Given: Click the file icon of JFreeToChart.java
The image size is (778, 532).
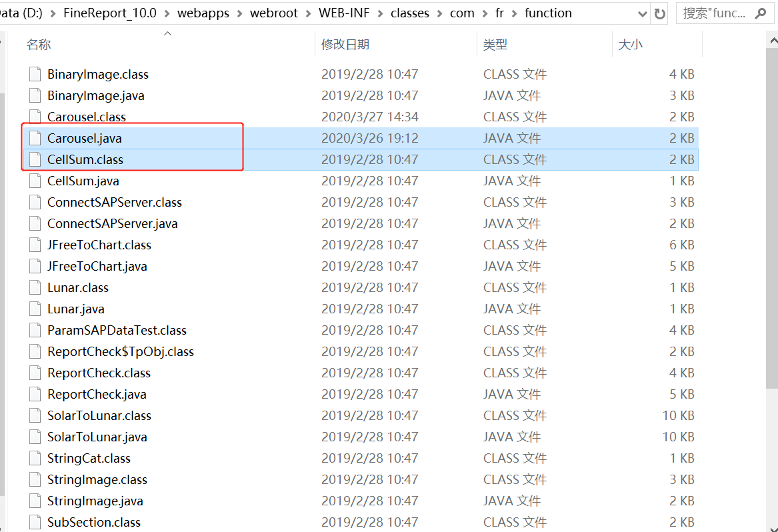Looking at the screenshot, I should pyautogui.click(x=35, y=266).
